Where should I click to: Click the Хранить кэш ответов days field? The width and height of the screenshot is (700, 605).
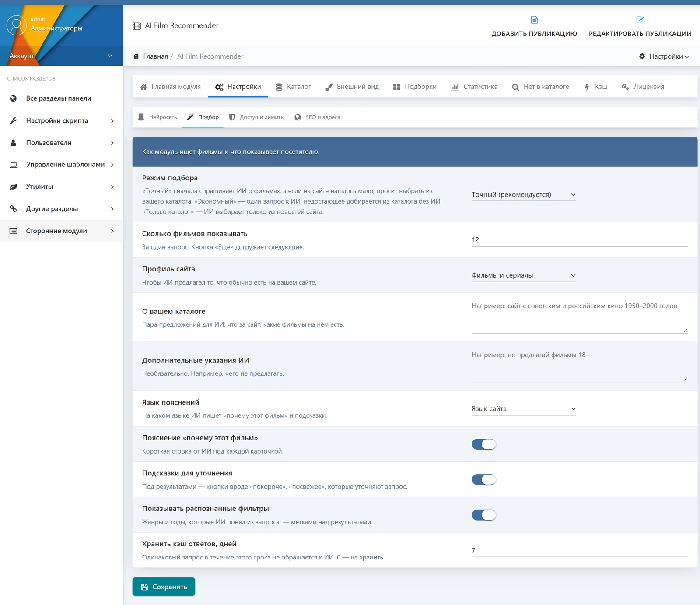pyautogui.click(x=580, y=550)
